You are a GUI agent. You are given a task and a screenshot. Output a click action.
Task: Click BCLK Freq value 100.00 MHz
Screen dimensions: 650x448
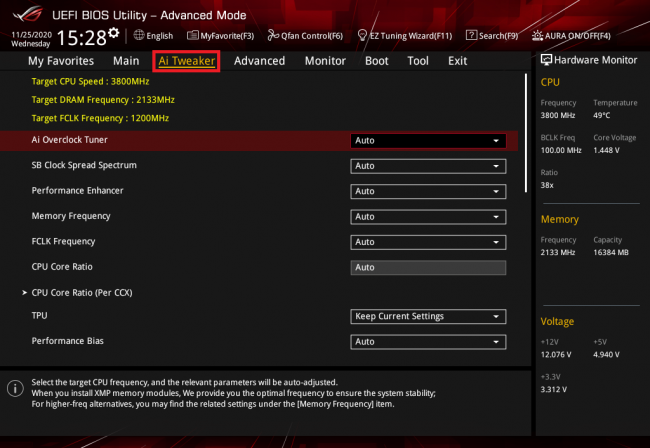[561, 150]
